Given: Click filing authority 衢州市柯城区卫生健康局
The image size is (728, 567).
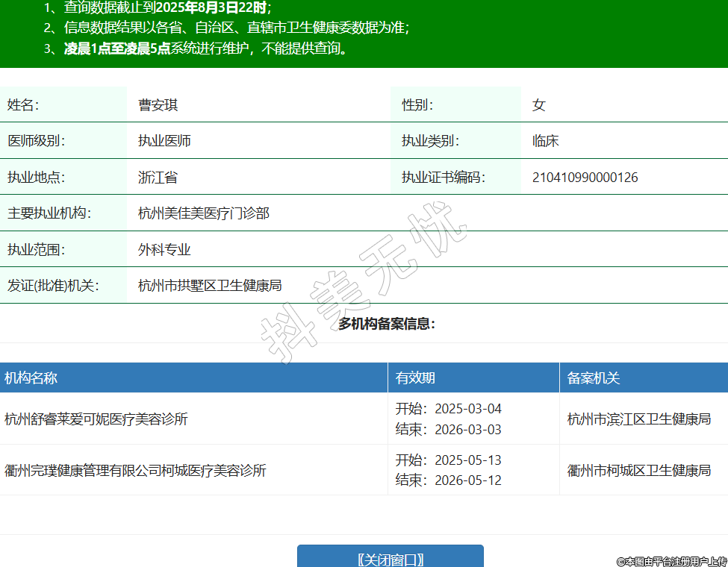Looking at the screenshot, I should (638, 470).
